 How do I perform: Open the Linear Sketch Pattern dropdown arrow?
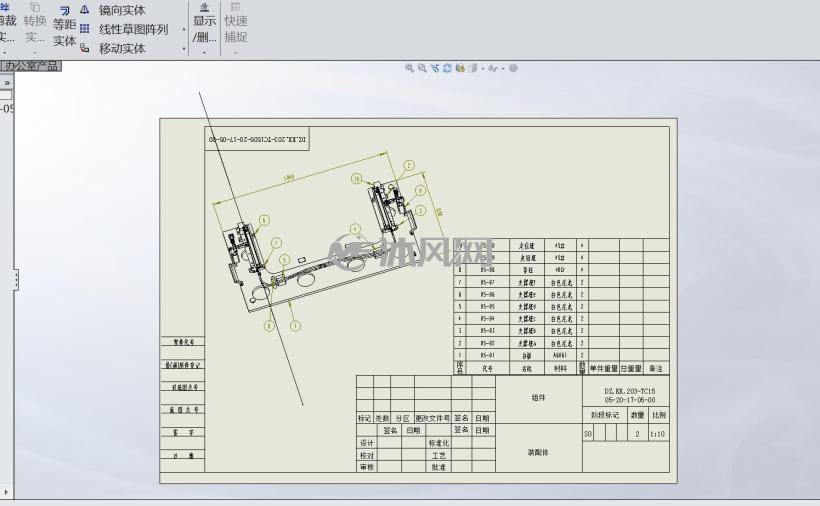[184, 29]
